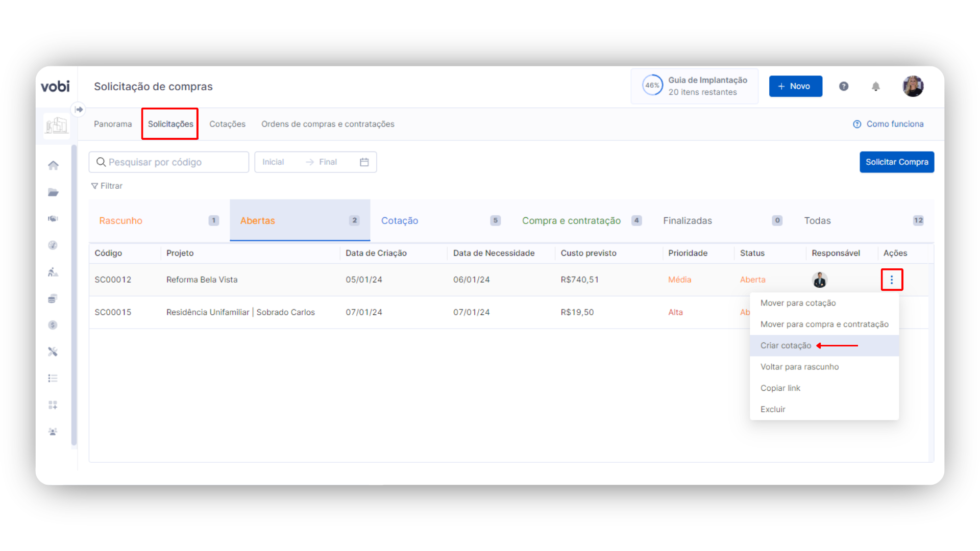Screen dimensions: 980x551
Task: Click the crossed tools icon in the sidebar
Action: click(x=53, y=352)
